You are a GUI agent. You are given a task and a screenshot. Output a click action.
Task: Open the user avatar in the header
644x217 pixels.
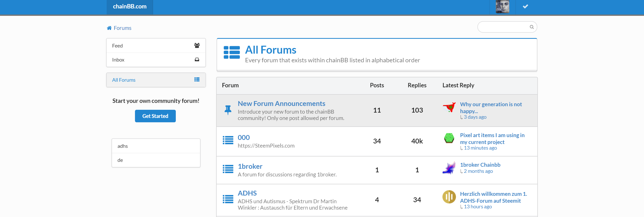502,7
